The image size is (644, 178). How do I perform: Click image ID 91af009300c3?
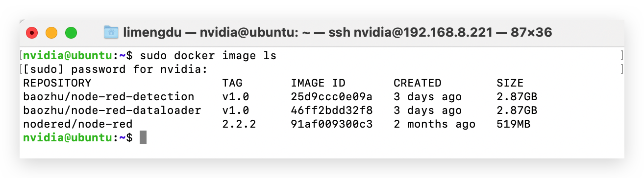(x=332, y=124)
